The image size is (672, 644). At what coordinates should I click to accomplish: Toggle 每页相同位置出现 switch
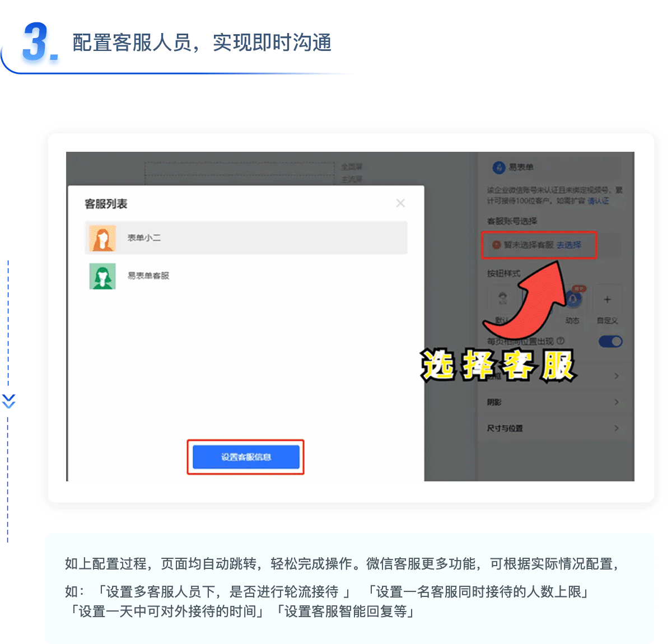[x=610, y=342]
